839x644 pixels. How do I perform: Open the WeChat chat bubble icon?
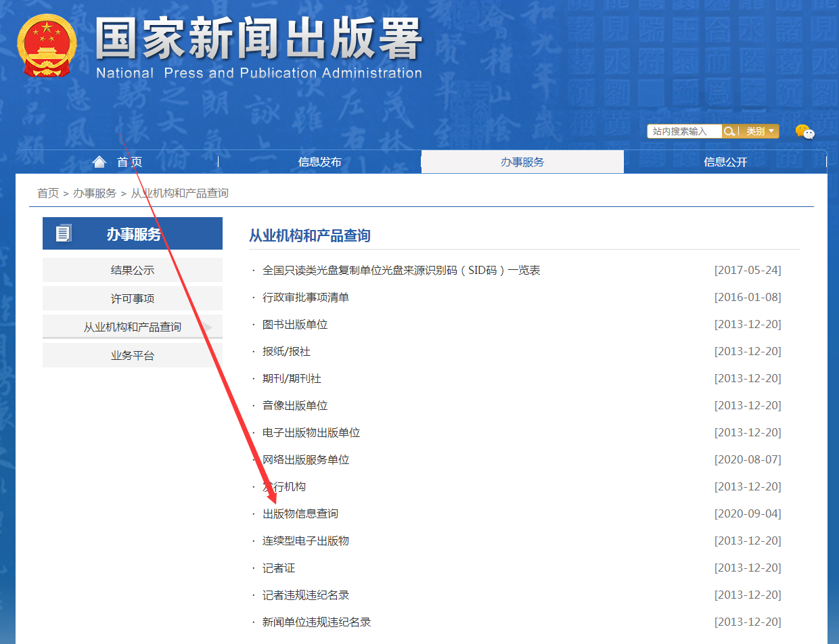tap(804, 132)
